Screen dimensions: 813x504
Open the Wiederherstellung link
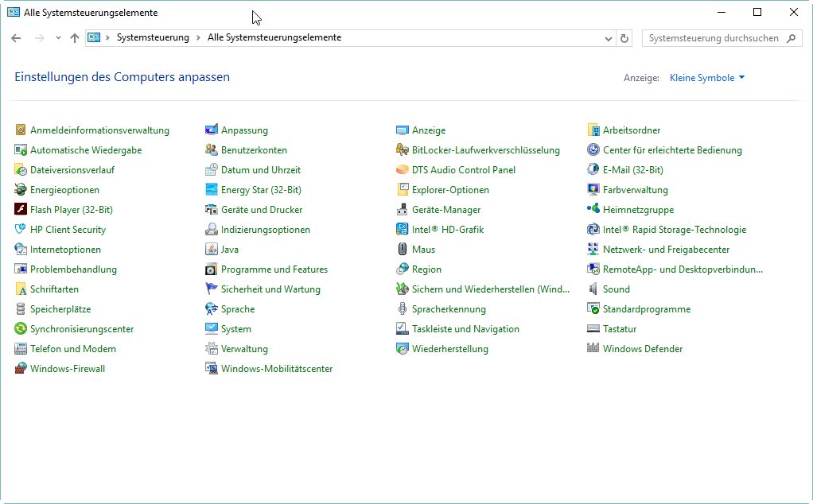point(449,349)
